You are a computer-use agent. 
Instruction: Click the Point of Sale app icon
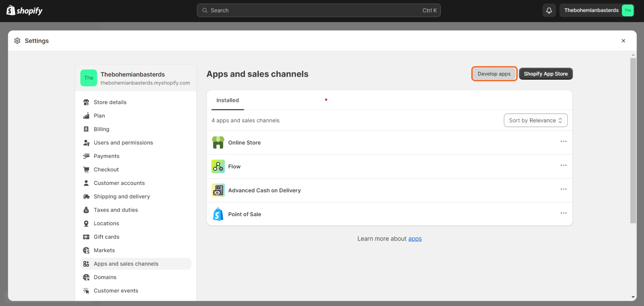tap(218, 214)
